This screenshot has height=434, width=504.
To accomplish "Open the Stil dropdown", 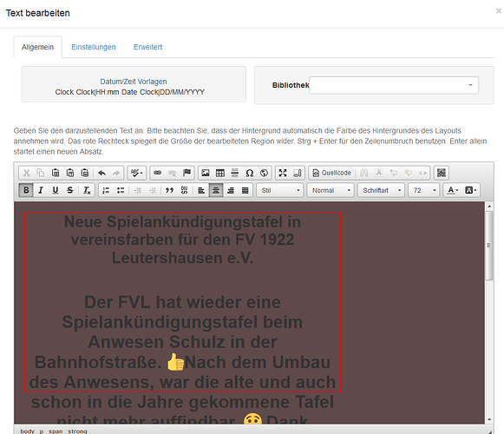I will pos(280,190).
